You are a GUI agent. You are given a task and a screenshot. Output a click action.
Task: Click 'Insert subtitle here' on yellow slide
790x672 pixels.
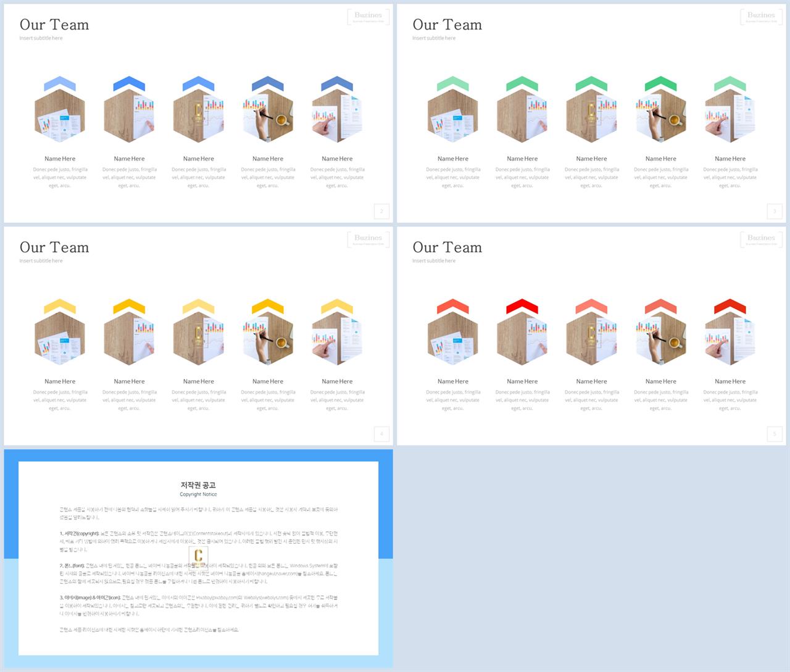tap(41, 261)
